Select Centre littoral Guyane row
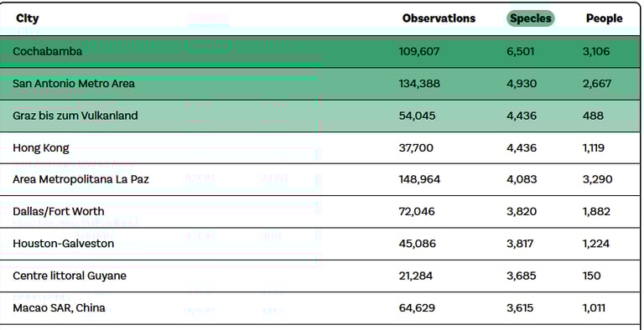This screenshot has height=330, width=644. (x=320, y=276)
